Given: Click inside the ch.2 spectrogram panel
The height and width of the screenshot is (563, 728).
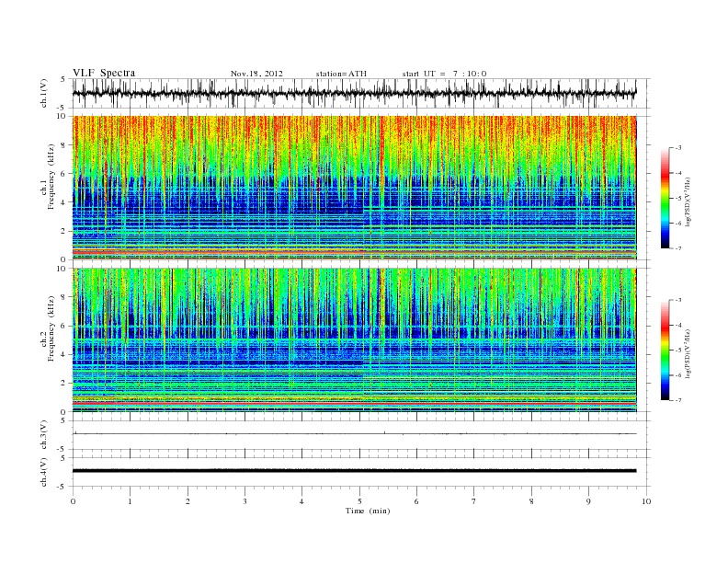Looking at the screenshot, I should pyautogui.click(x=355, y=340).
